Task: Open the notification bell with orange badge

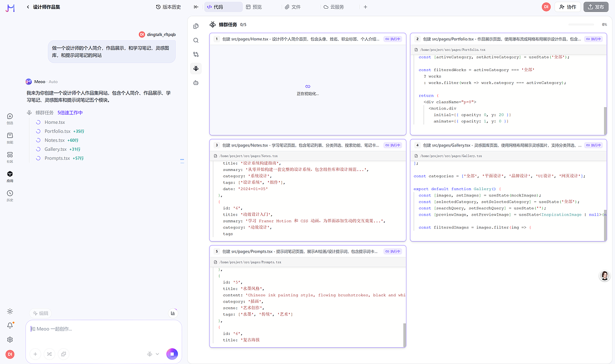Action: [10, 325]
